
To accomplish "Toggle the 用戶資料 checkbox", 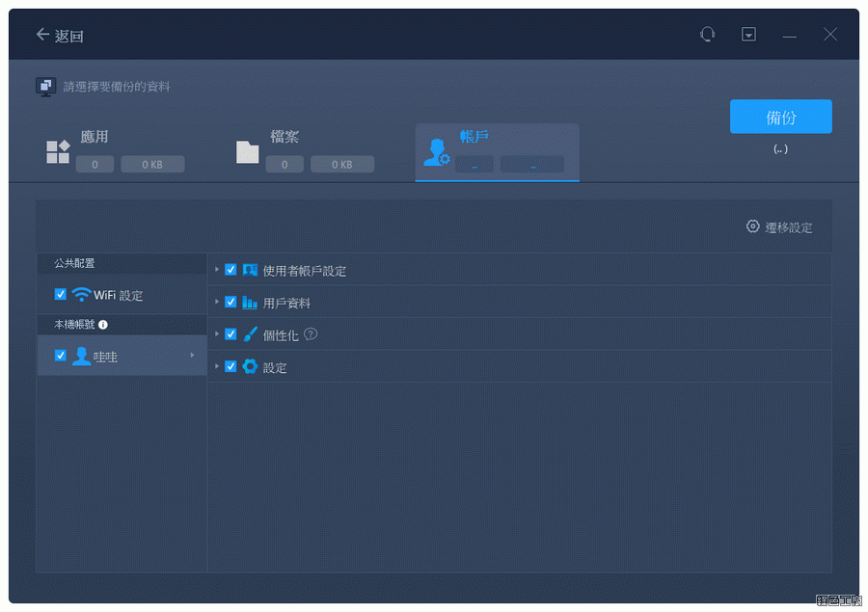I will tap(231, 302).
